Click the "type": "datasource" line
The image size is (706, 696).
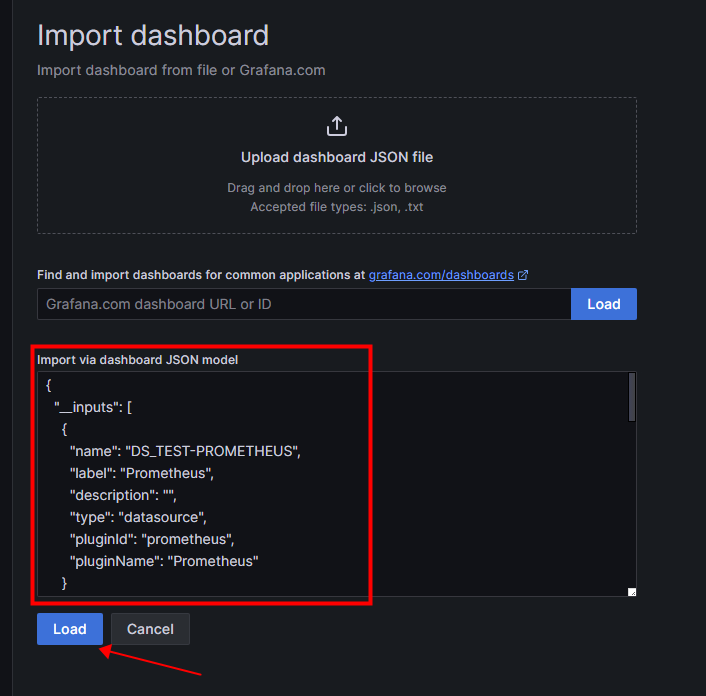138,517
